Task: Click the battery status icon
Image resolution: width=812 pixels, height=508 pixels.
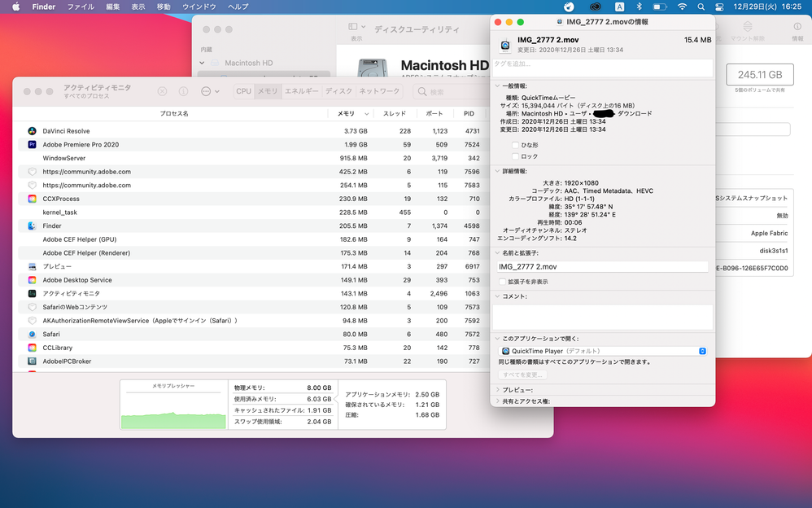Action: pos(660,7)
